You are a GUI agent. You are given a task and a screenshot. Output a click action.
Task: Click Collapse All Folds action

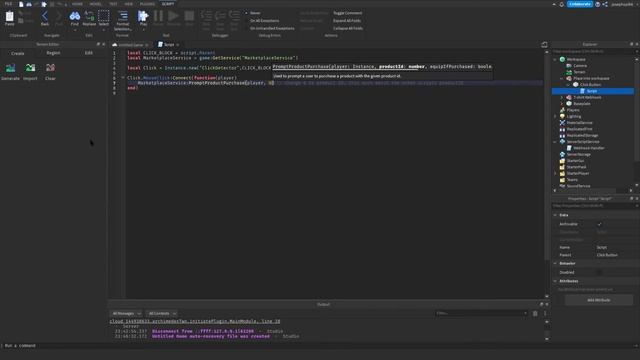(x=348, y=28)
